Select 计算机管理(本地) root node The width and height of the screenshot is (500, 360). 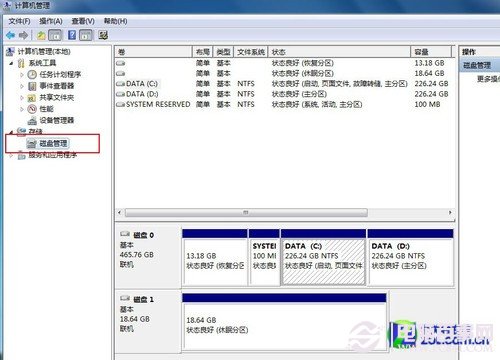(x=44, y=51)
